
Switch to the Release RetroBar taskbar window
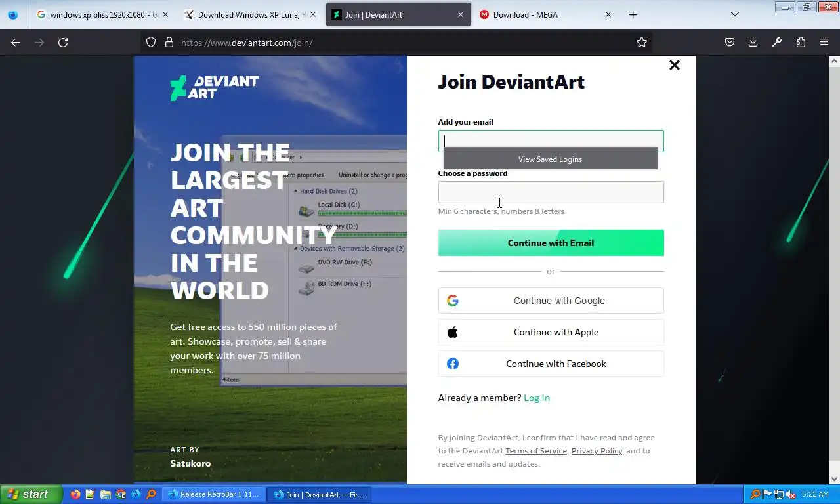coord(215,494)
